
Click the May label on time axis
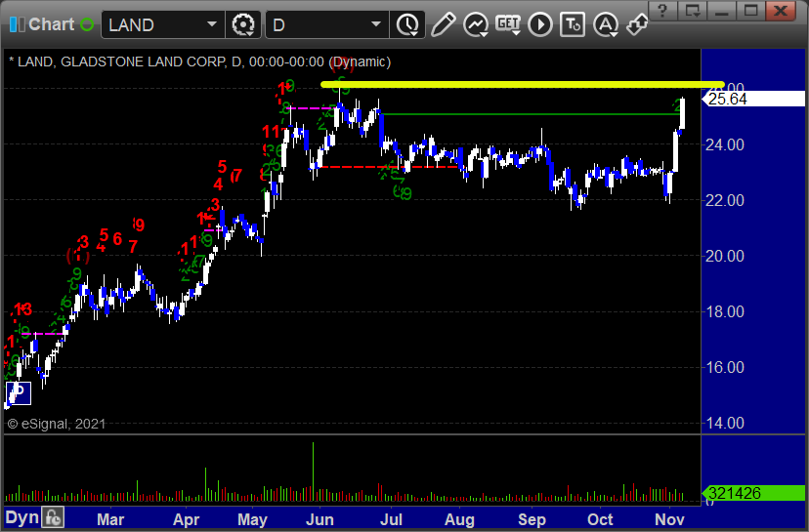pos(252,519)
